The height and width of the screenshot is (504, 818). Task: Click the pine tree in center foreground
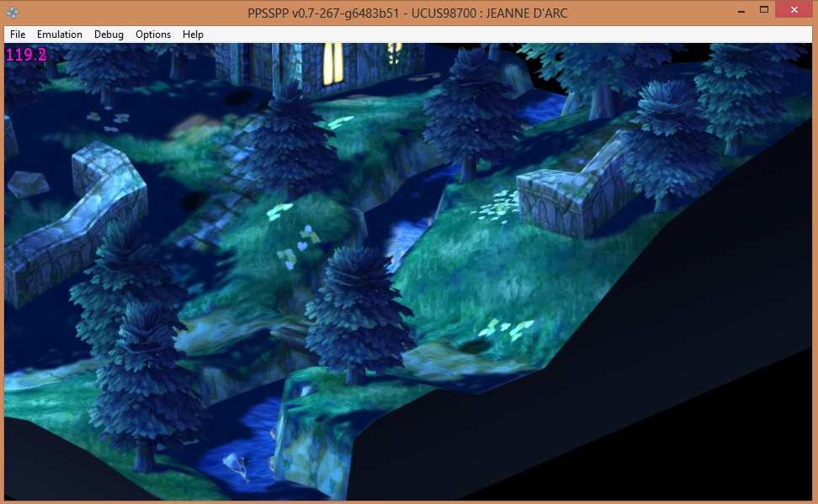point(359,303)
